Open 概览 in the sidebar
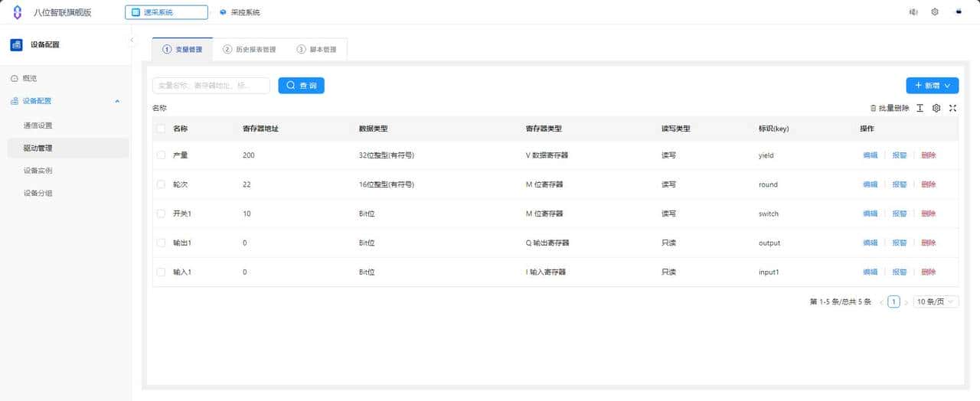The height and width of the screenshot is (401, 980). (x=64, y=78)
